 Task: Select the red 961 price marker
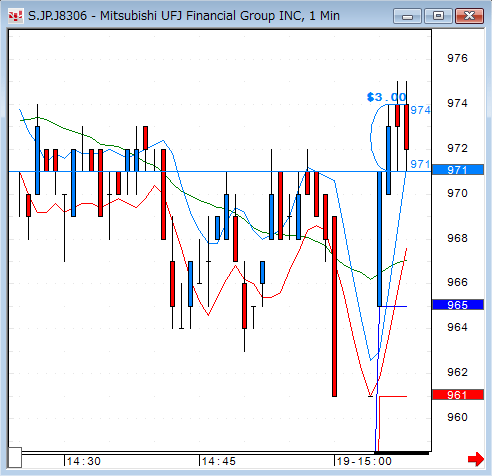458,395
